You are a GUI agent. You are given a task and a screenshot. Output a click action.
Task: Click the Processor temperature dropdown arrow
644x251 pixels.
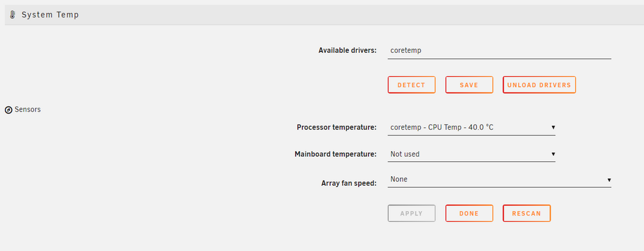click(553, 128)
